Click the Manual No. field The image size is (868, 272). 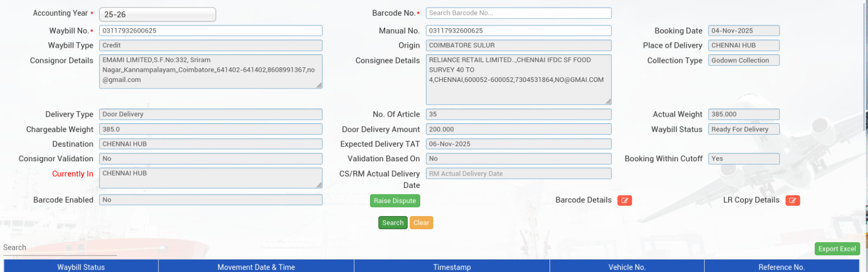[518, 31]
